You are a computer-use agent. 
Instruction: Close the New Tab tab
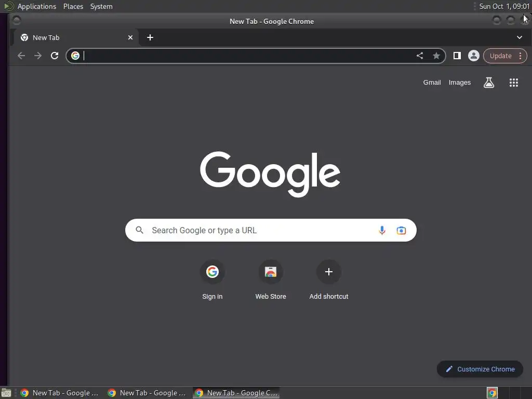coord(130,37)
